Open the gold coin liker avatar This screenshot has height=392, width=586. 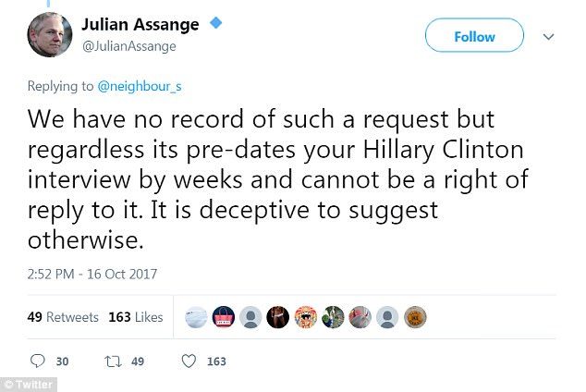click(x=415, y=317)
